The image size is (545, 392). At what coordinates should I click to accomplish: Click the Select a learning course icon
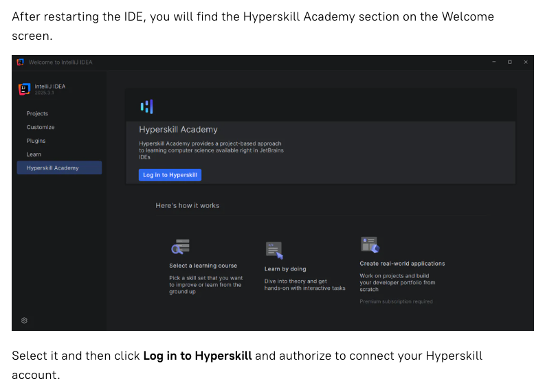pyautogui.click(x=180, y=247)
